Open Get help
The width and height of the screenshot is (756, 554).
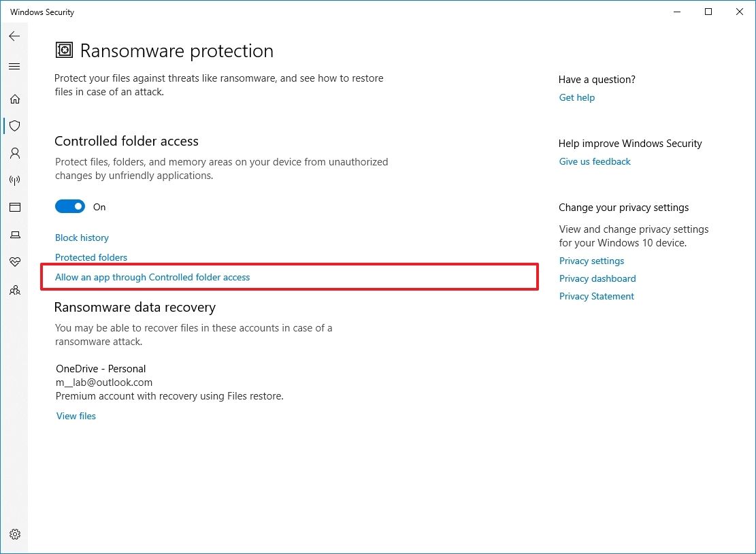576,97
